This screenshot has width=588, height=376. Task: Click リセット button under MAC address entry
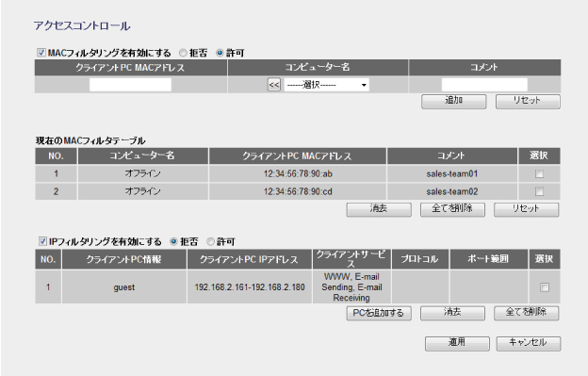pos(528,101)
